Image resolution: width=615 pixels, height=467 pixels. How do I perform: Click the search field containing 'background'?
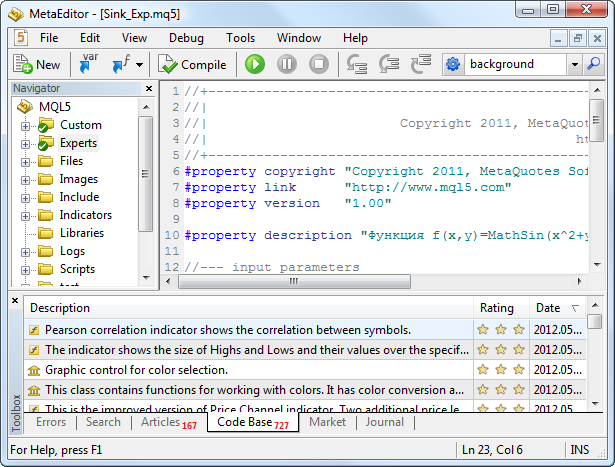click(x=515, y=64)
